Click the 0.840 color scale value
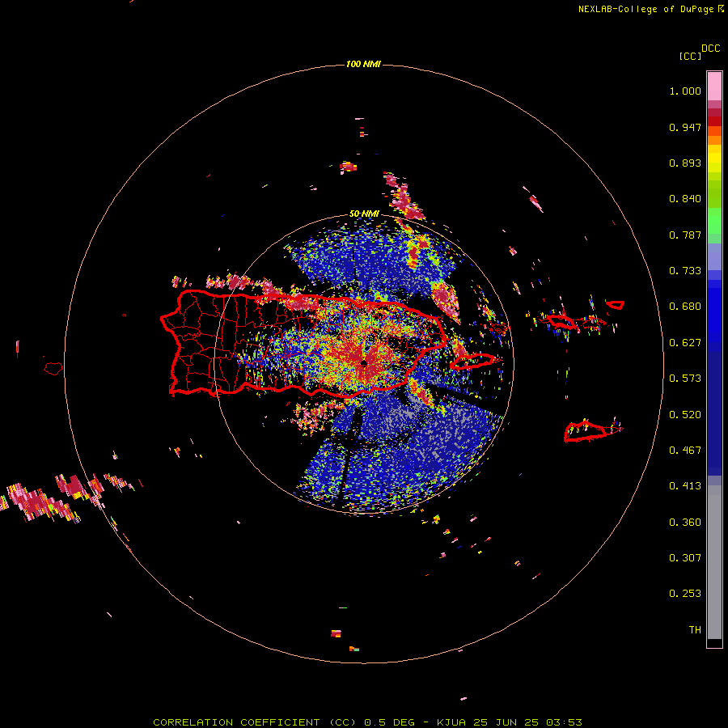Screen dimensions: 728x728 pos(685,199)
